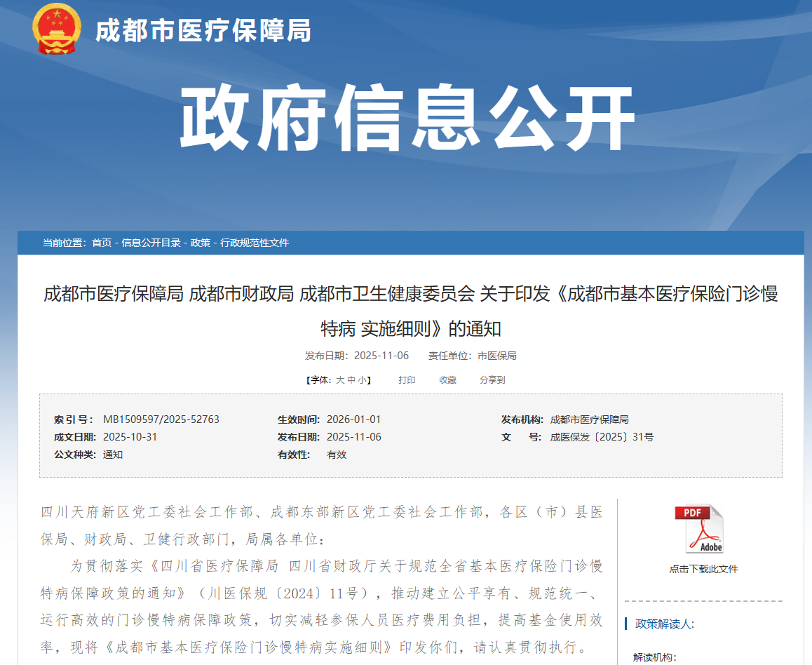
Task: Open 行政规范性文件 breadcrumb link
Action: pos(255,243)
